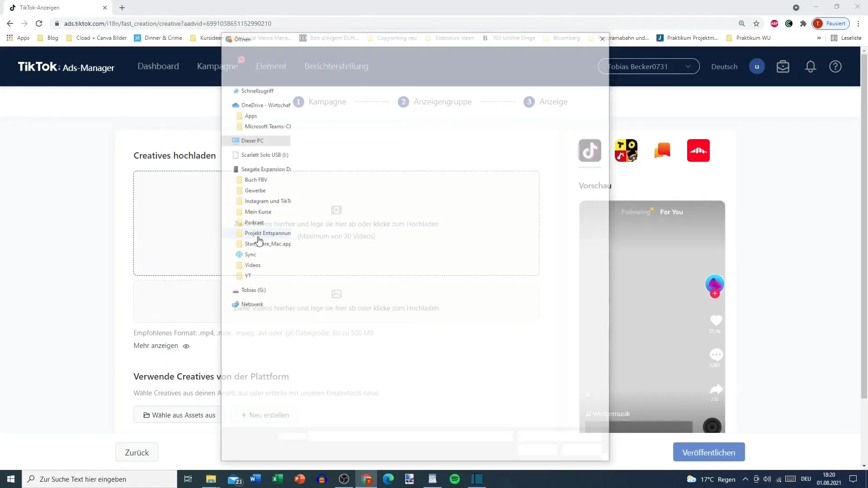The height and width of the screenshot is (488, 868).
Task: Select Dieser PC in the tree
Action: click(256, 141)
